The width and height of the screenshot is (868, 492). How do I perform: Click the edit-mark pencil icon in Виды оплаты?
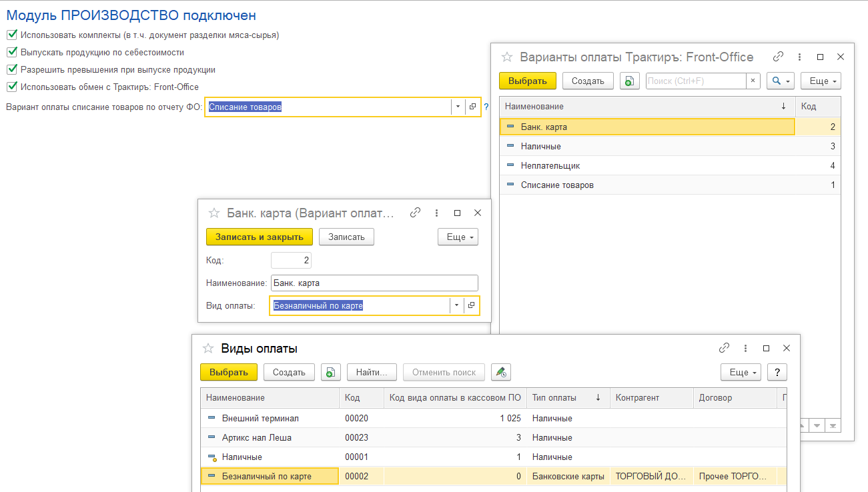click(x=500, y=373)
